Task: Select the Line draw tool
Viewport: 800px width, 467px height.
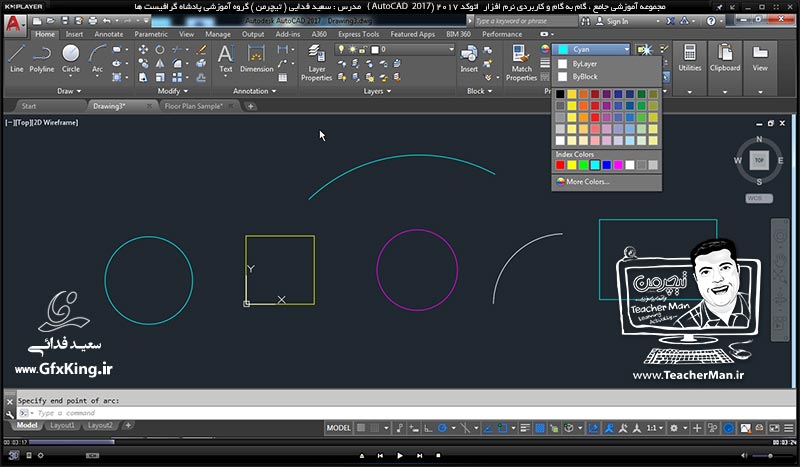Action: [16, 59]
